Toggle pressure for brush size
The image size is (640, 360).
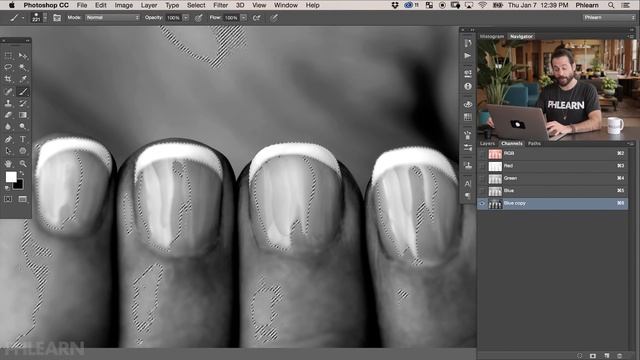pyautogui.click(x=274, y=18)
